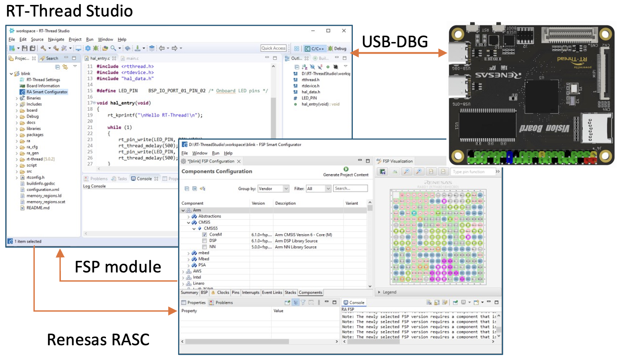Open the Group by Vendor dropdown
The width and height of the screenshot is (620, 364).
273,188
